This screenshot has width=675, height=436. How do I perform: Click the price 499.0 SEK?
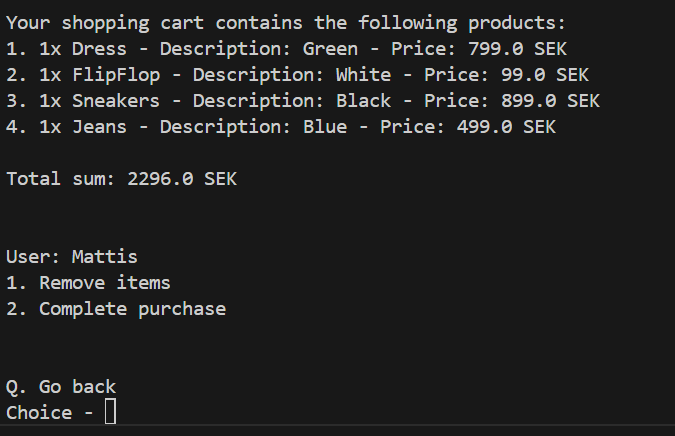[x=506, y=127]
